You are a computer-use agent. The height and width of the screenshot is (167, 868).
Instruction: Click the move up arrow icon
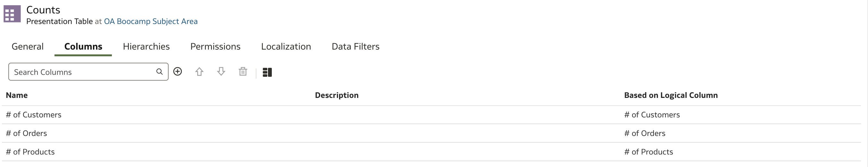pos(199,72)
